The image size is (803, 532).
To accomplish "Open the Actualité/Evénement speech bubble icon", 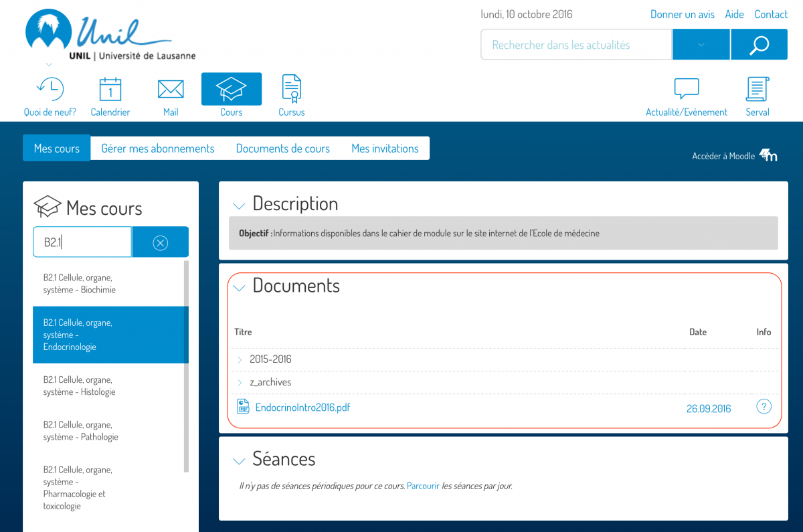I will 686,89.
